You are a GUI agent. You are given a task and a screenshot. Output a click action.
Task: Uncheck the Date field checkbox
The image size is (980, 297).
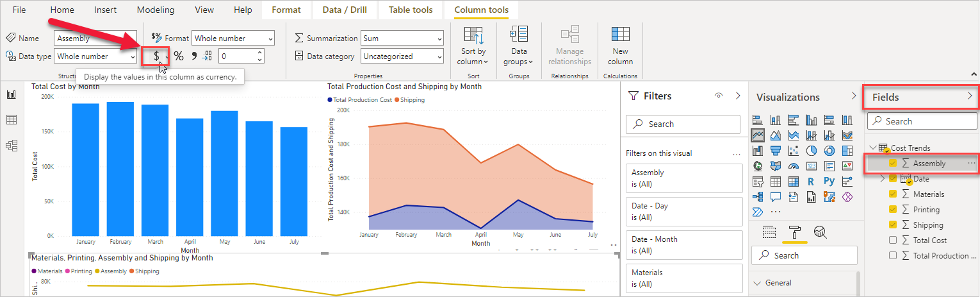(x=893, y=178)
